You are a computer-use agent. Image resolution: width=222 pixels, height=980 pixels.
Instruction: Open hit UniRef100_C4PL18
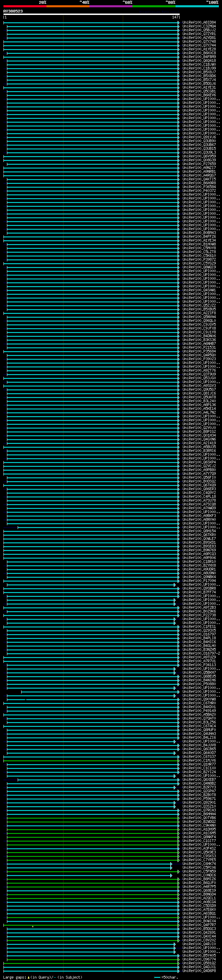click(199, 496)
